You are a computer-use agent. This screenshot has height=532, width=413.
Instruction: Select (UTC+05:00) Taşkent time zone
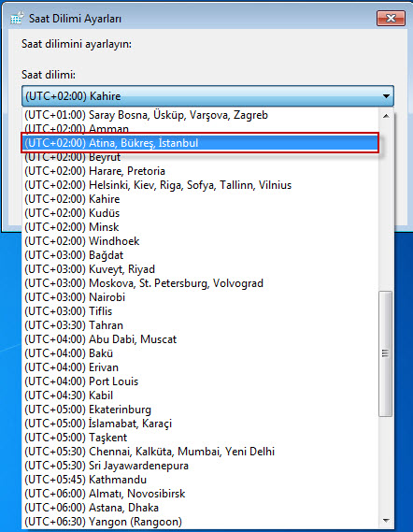[x=200, y=438]
